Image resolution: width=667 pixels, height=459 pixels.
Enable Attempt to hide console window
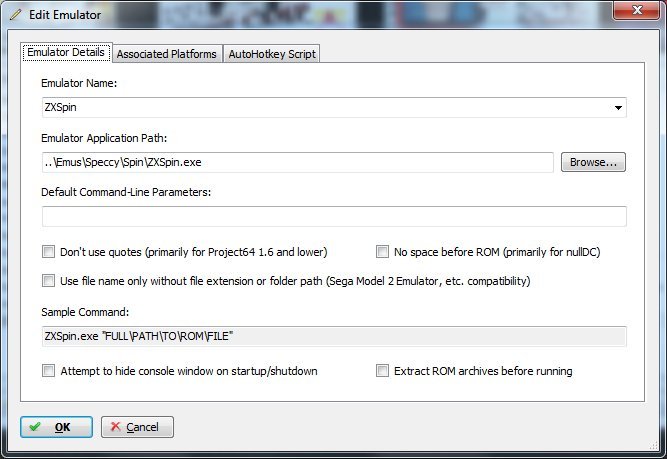(48, 371)
